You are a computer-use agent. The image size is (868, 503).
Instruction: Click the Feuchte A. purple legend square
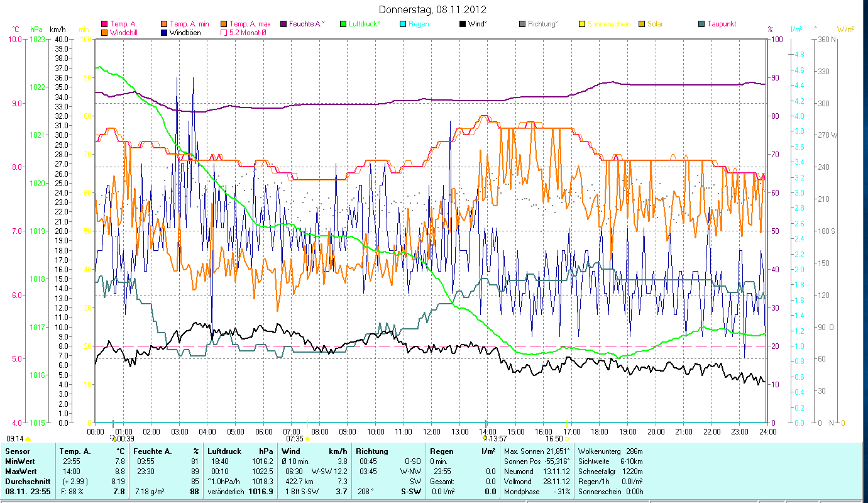pos(283,24)
